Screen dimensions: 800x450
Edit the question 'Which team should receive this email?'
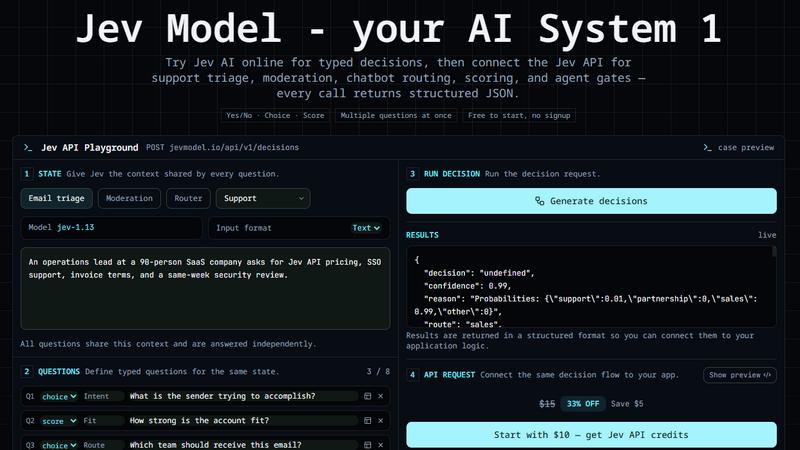tap(243, 445)
